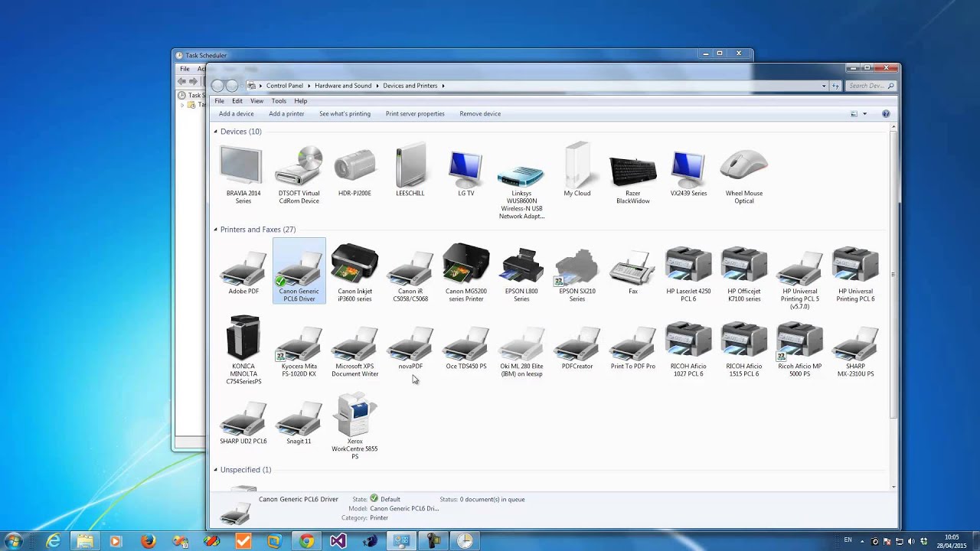This screenshot has height=551, width=980.
Task: Select the My Cloud device
Action: 577,171
